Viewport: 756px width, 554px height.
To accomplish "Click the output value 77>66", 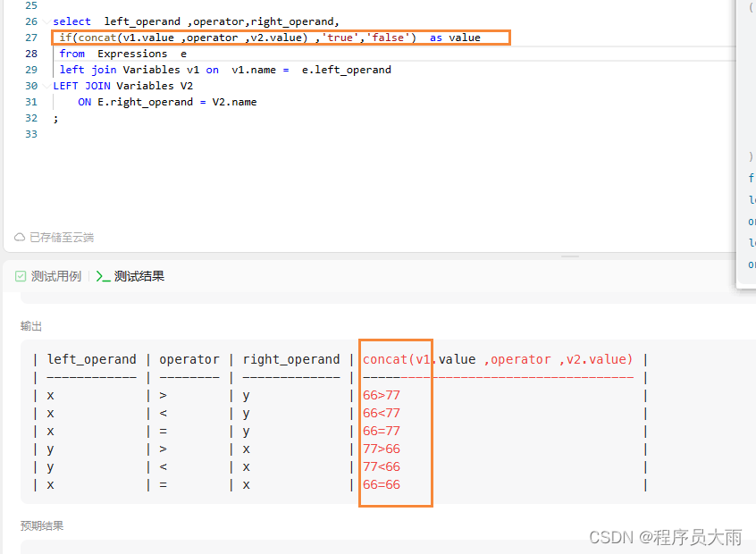I will [382, 449].
